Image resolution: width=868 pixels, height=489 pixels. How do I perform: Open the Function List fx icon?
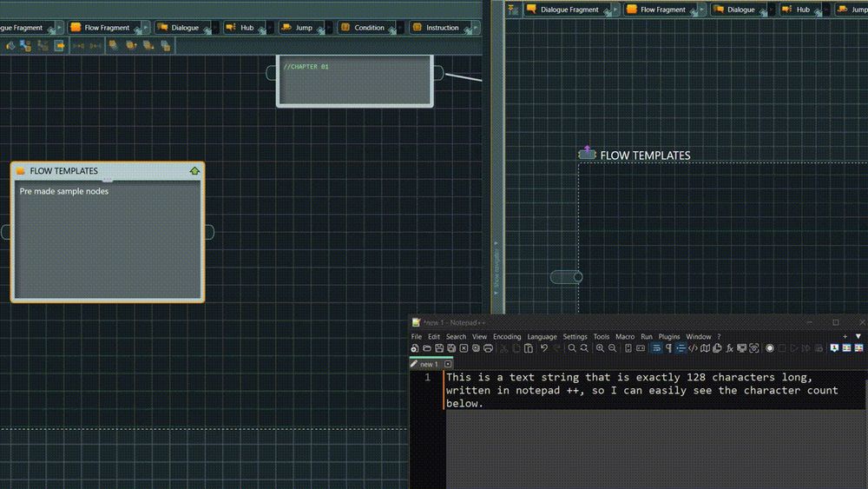[x=730, y=348]
